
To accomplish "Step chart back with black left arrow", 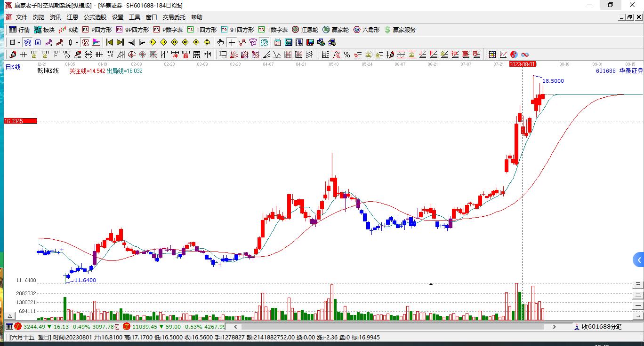I will click(131, 42).
